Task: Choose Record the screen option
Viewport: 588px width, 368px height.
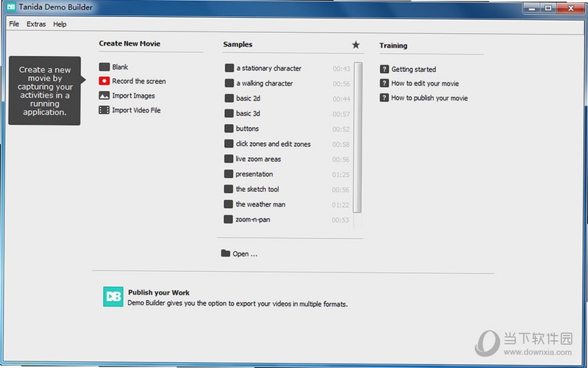Action: click(139, 82)
